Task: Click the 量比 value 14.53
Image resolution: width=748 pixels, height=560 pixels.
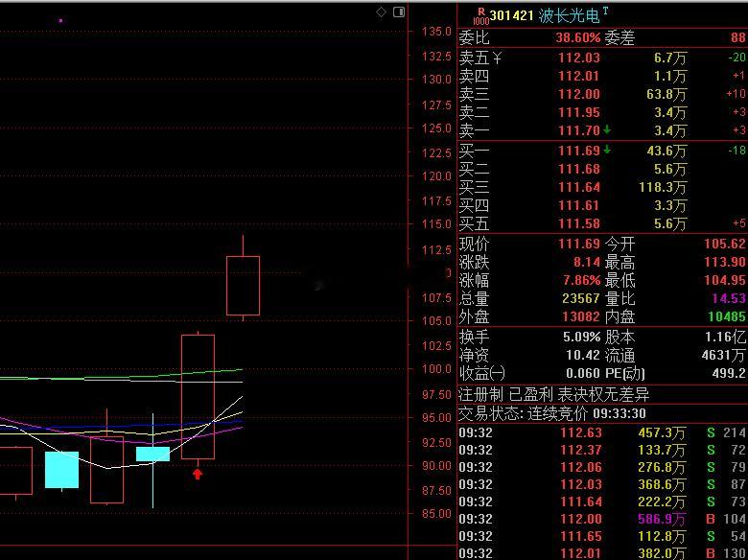Action: pyautogui.click(x=729, y=298)
